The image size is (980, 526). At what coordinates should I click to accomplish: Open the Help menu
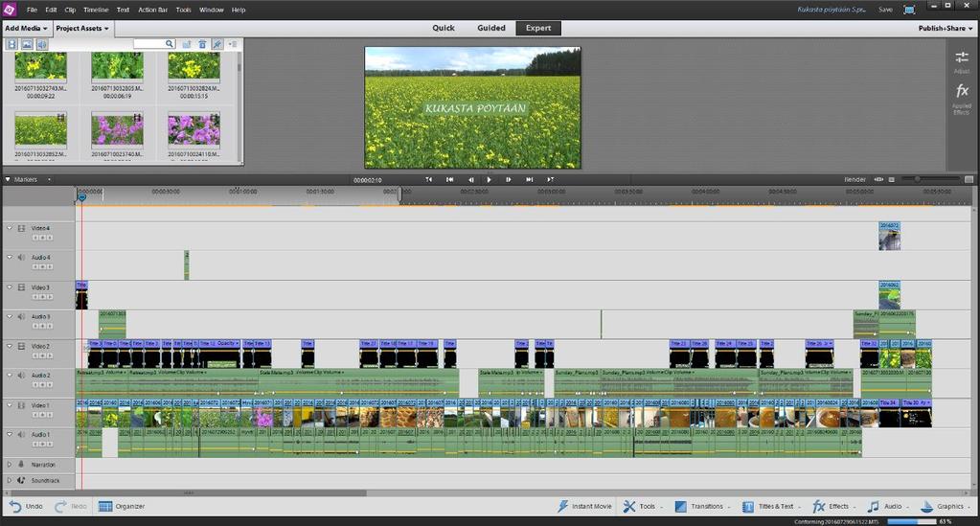coord(239,10)
